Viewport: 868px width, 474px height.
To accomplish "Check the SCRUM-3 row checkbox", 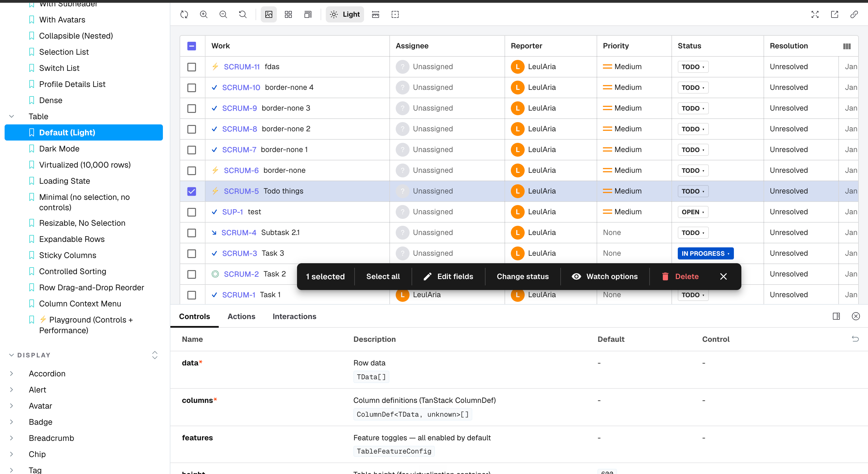I will point(191,253).
